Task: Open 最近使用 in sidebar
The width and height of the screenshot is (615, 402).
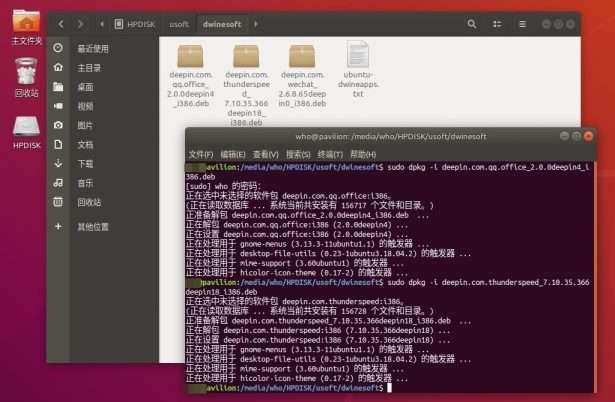Action: (x=93, y=49)
